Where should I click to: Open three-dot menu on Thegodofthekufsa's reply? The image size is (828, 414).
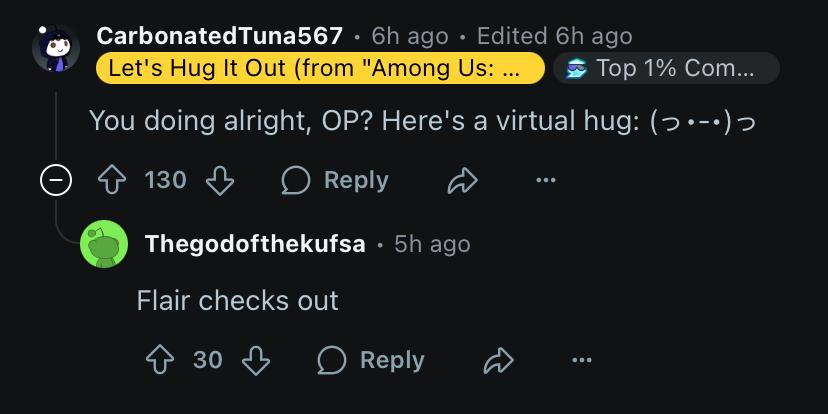pyautogui.click(x=582, y=360)
